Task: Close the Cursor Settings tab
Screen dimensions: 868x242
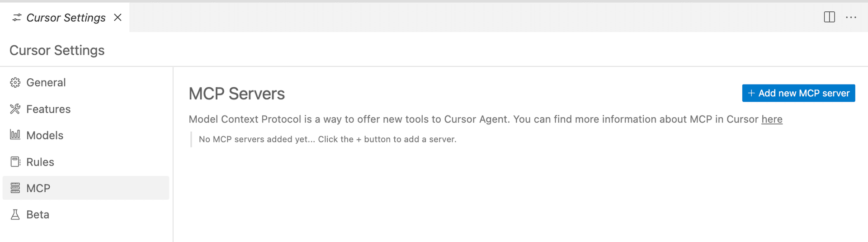Action: pos(118,17)
